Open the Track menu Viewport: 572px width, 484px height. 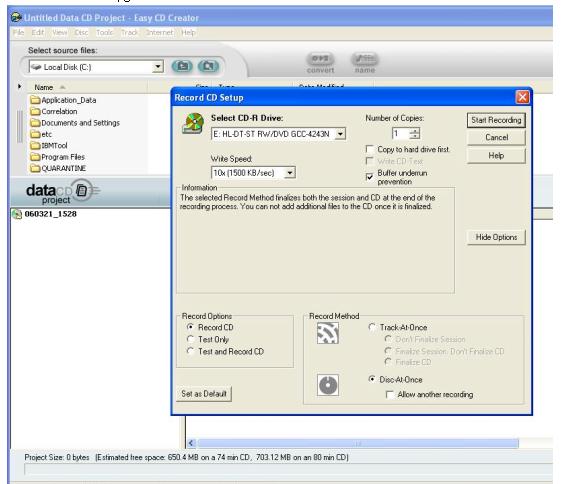pos(129,32)
